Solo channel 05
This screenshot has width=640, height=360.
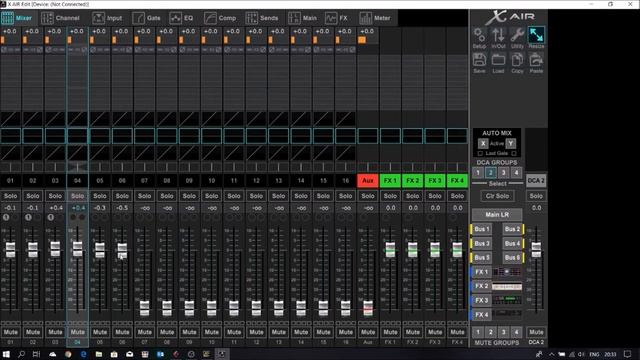100,196
